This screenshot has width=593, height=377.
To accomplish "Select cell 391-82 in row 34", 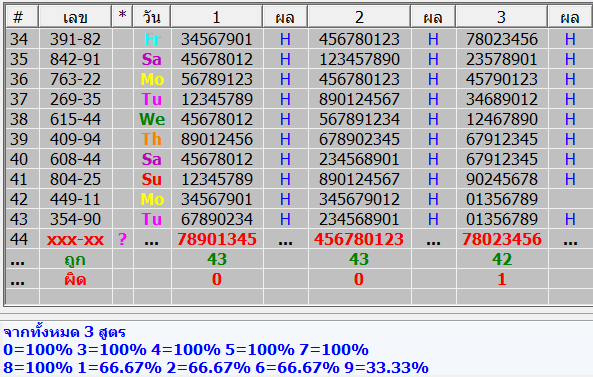I will point(75,39).
